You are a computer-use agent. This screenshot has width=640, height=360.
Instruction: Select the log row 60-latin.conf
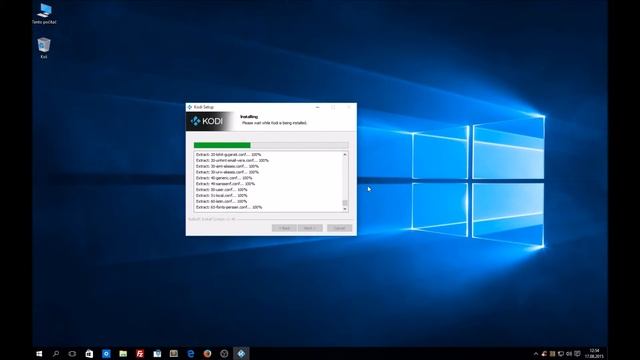221,201
